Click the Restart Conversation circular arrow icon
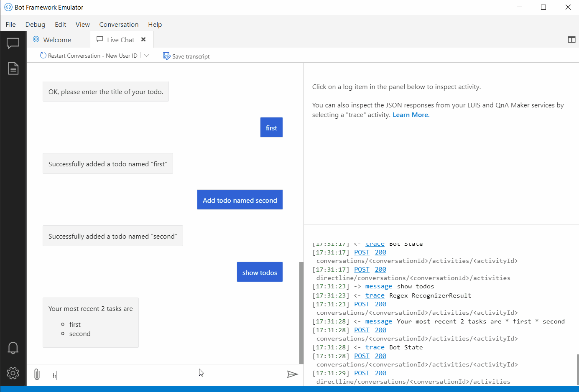The width and height of the screenshot is (579, 392). tap(43, 56)
